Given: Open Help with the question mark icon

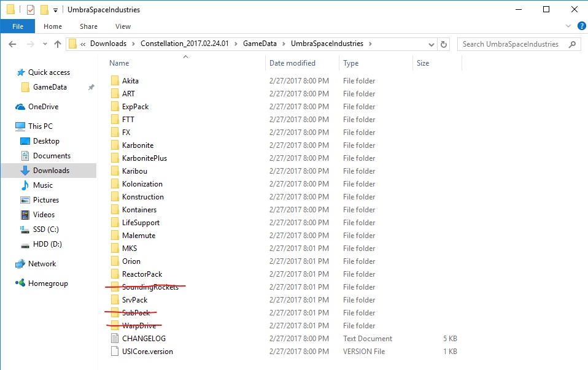Looking at the screenshot, I should click(x=582, y=26).
